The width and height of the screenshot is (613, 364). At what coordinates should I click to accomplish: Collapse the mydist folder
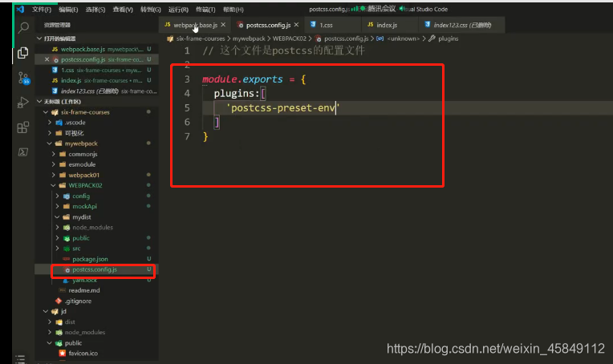coord(57,216)
